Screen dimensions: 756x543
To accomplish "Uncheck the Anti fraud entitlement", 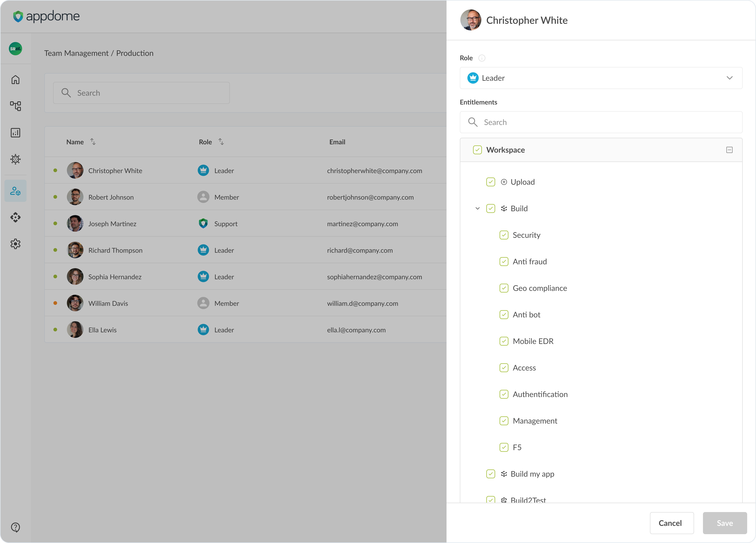I will tap(504, 262).
